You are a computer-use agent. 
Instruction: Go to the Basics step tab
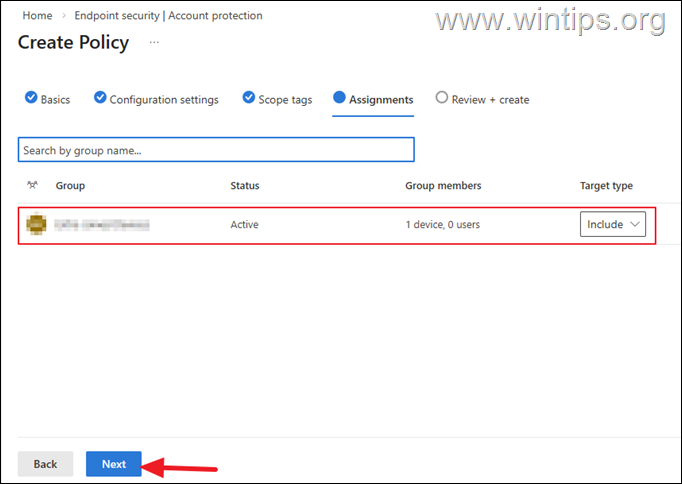coord(47,99)
